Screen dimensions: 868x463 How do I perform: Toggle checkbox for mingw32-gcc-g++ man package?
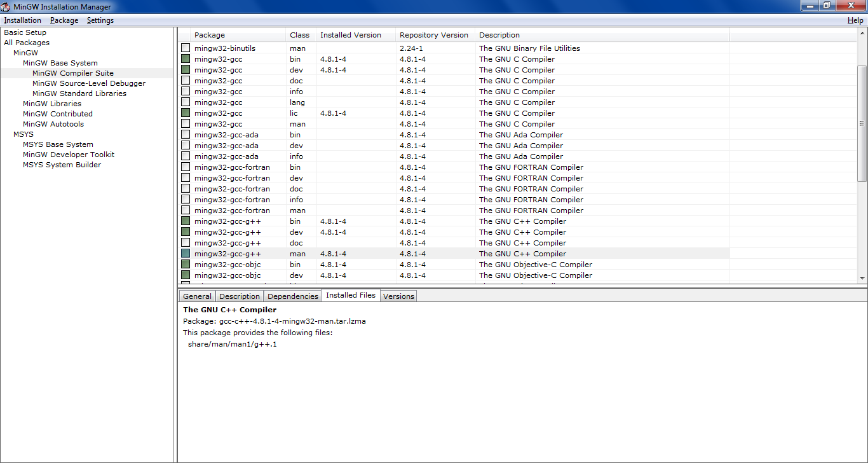coord(186,254)
